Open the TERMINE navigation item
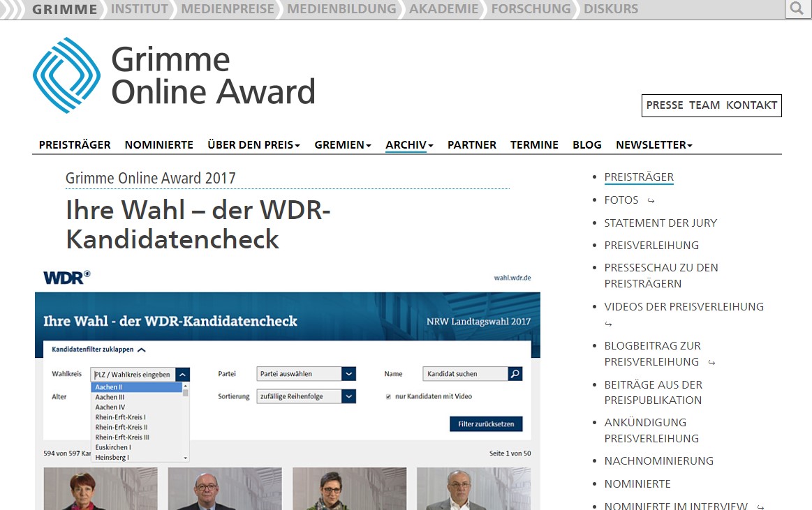This screenshot has width=812, height=510. click(534, 145)
